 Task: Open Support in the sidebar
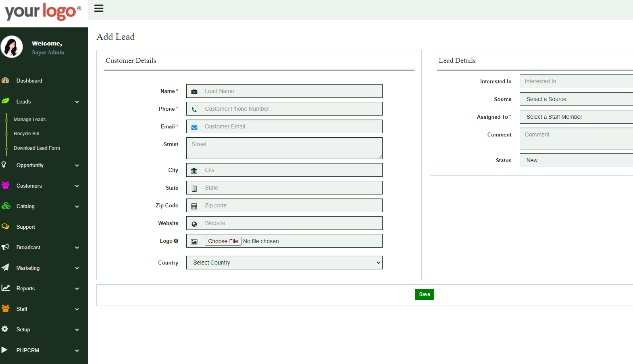(x=25, y=227)
